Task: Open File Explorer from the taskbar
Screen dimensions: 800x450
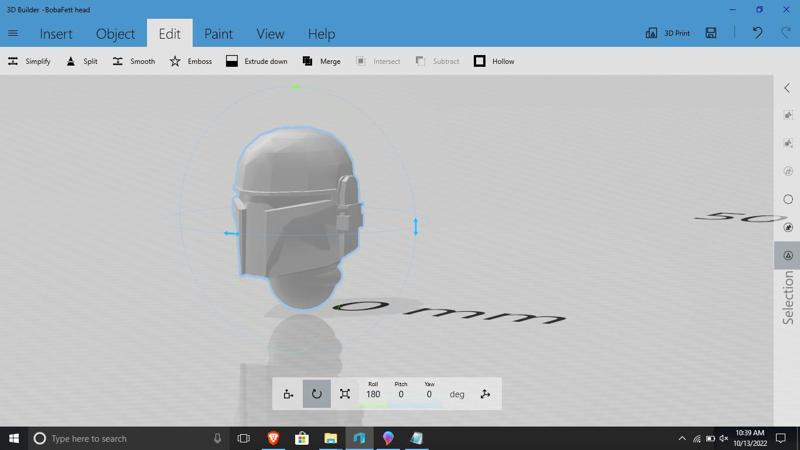Action: point(331,438)
